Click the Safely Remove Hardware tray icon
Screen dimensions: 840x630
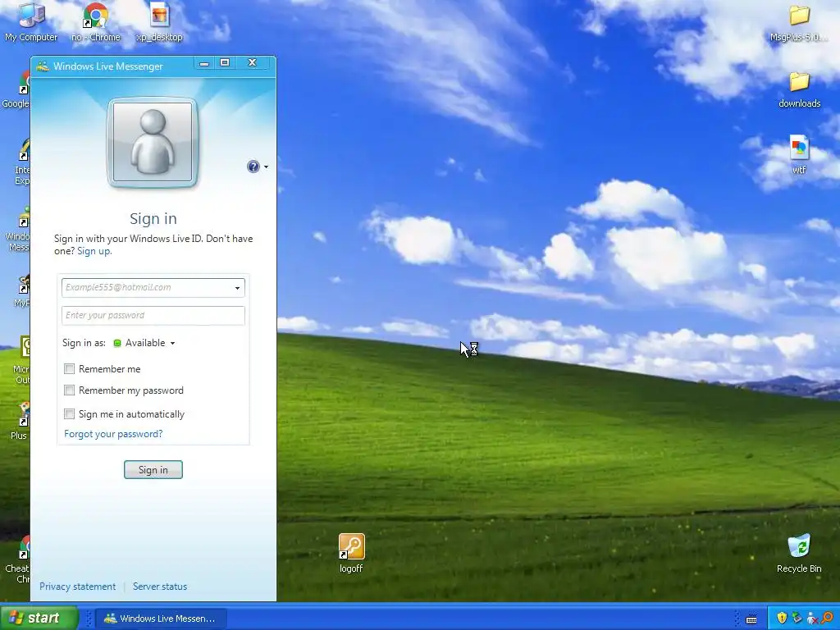[797, 619]
